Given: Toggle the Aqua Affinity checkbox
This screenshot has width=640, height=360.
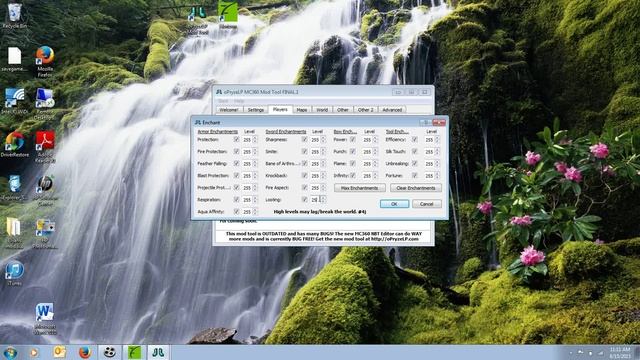Looking at the screenshot, I should pos(236,211).
